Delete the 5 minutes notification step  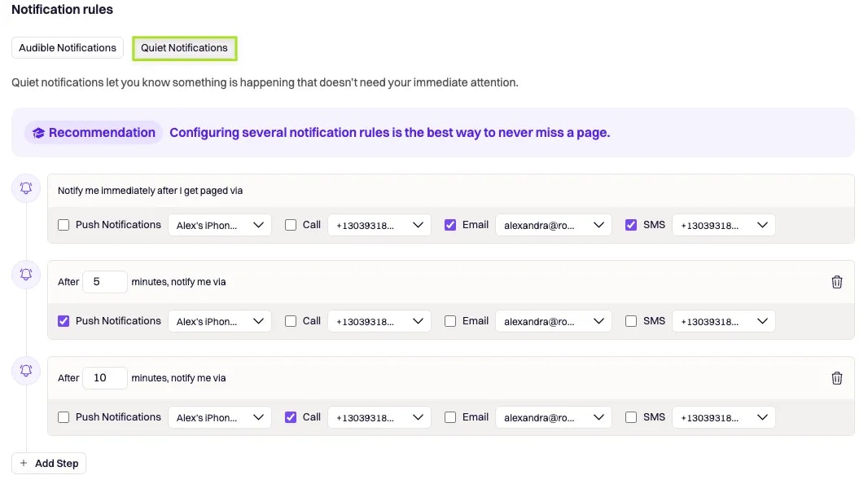click(x=836, y=282)
